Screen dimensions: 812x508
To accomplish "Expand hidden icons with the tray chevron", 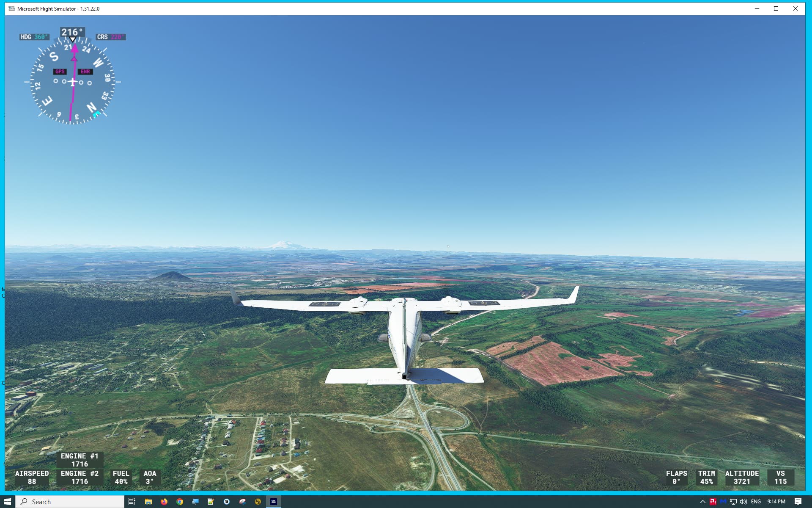I will coord(703,501).
